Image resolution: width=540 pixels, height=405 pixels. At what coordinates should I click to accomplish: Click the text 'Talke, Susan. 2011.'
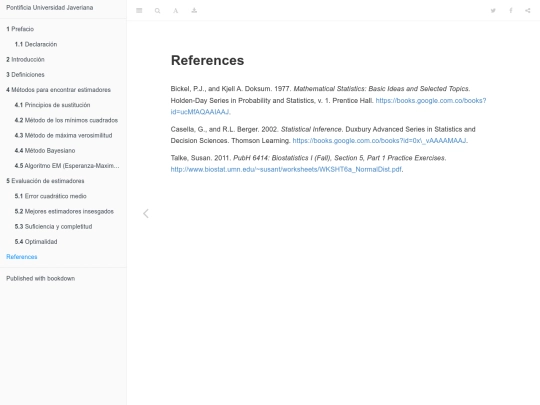200,158
